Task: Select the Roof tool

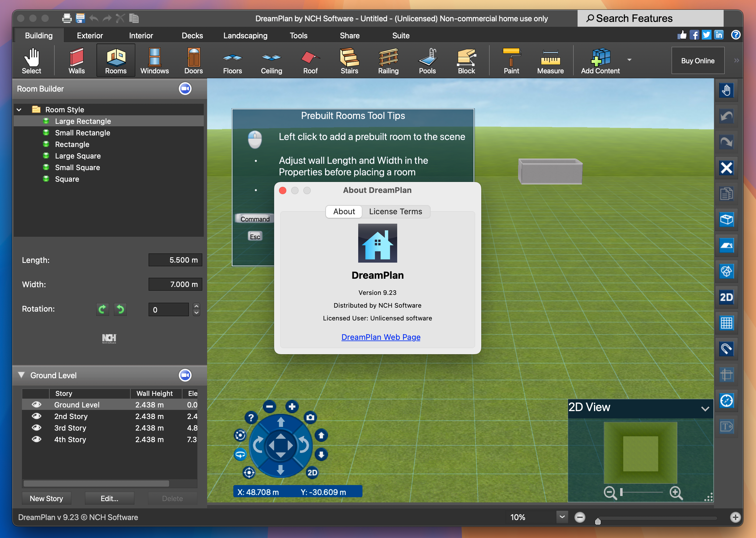Action: coord(310,61)
